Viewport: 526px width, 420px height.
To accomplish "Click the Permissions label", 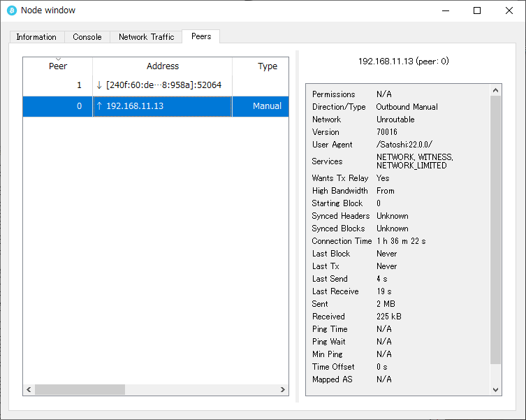I will click(x=333, y=94).
